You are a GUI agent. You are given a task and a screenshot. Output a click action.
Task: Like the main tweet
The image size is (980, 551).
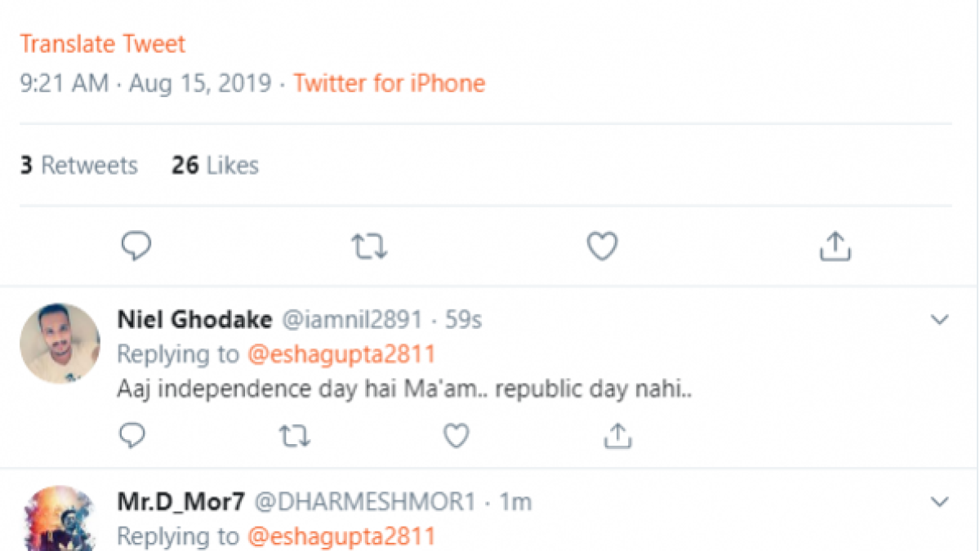tap(603, 247)
